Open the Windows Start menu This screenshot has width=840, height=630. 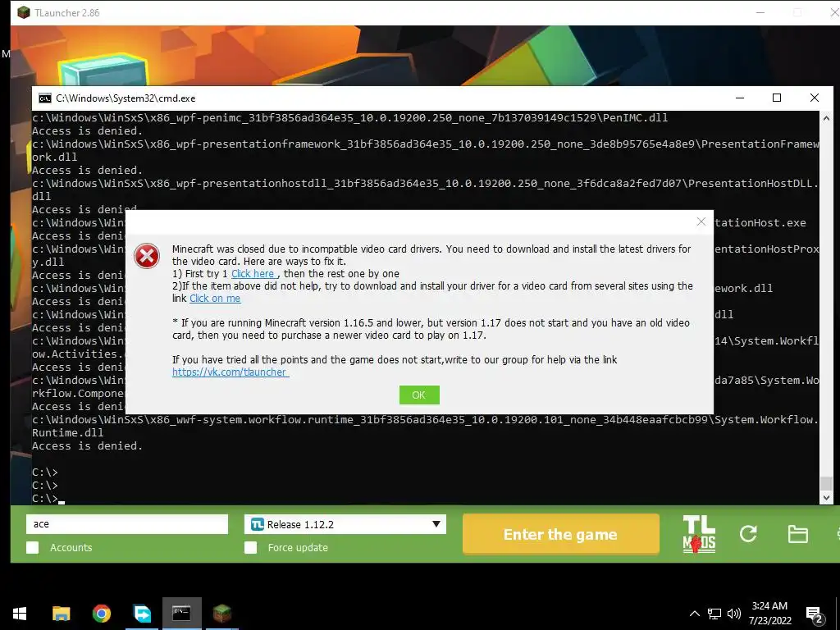(x=20, y=614)
